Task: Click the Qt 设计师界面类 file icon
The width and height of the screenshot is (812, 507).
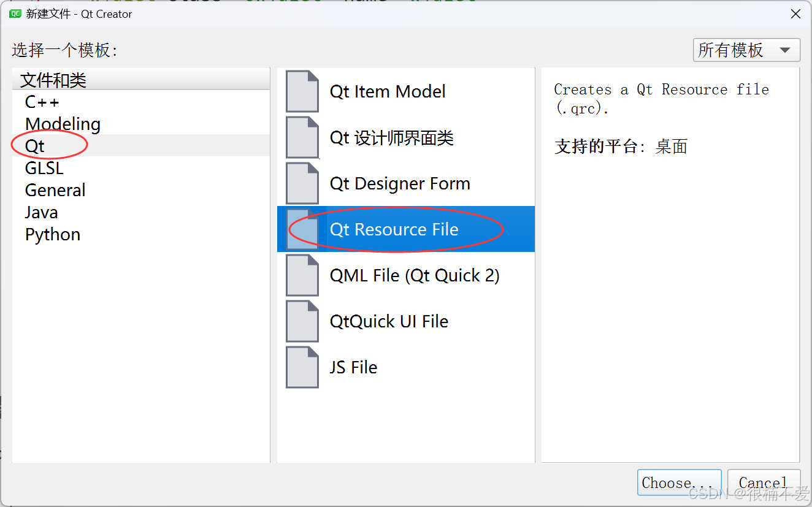Action: (x=302, y=137)
